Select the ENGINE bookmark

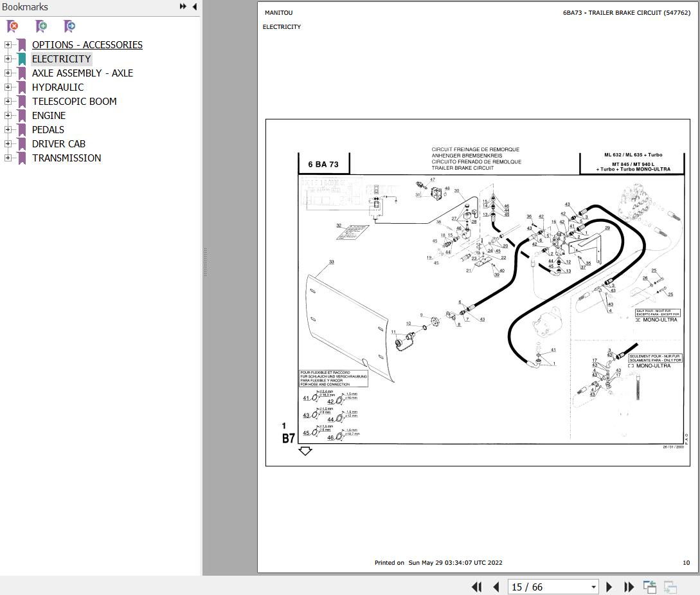click(x=48, y=115)
